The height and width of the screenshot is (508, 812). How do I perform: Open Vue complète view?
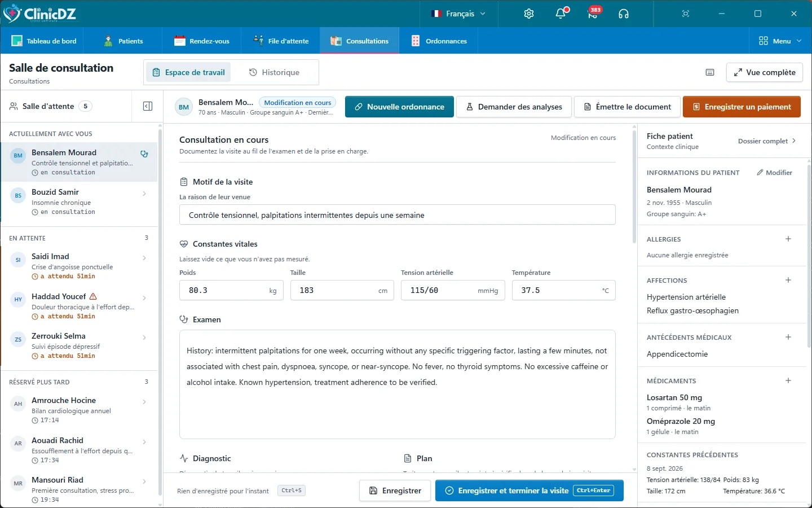click(x=764, y=72)
